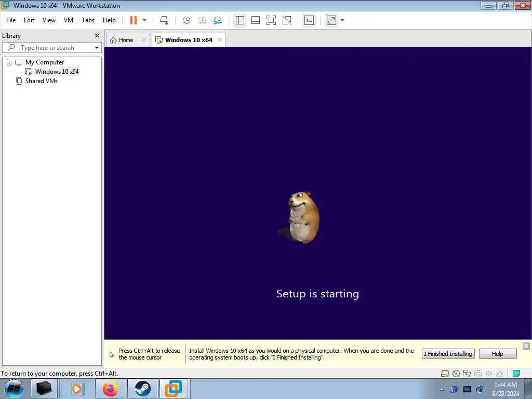Click the stretch guest display icon
The width and height of the screenshot is (532, 399).
pos(331,20)
